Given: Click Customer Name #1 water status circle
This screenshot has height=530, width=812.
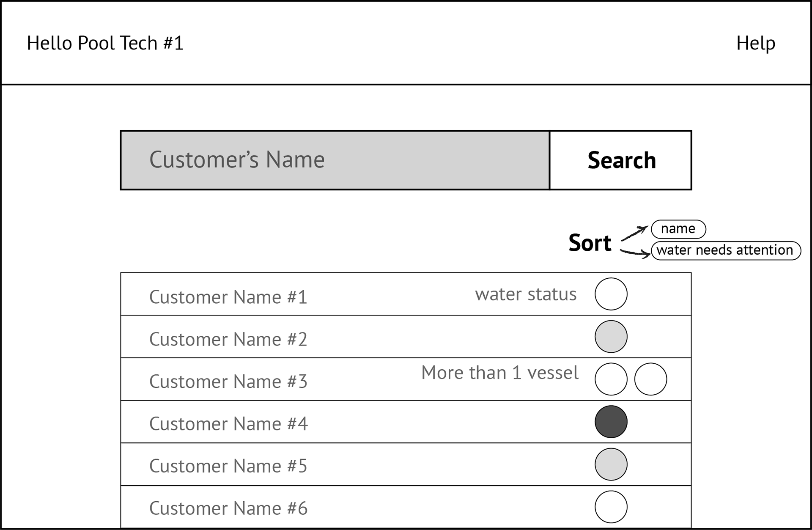Looking at the screenshot, I should pyautogui.click(x=611, y=294).
